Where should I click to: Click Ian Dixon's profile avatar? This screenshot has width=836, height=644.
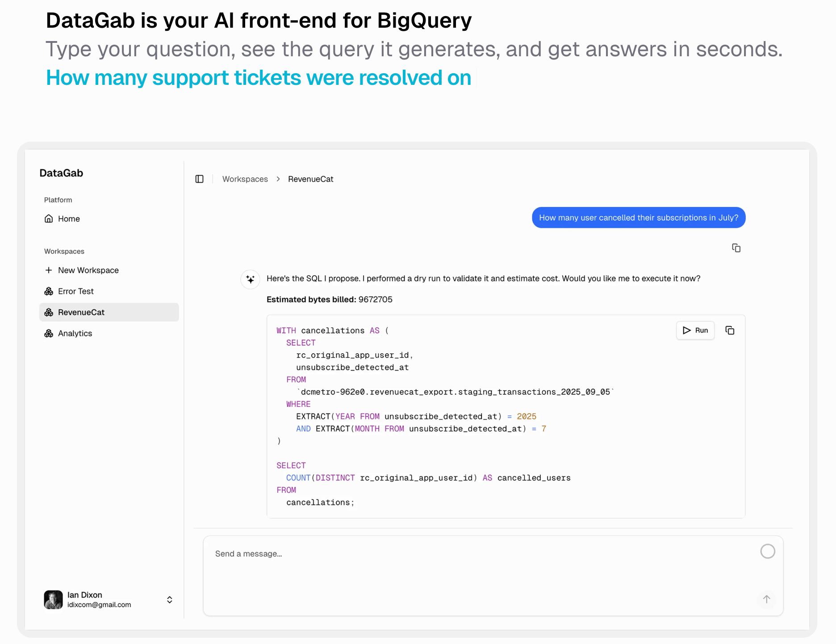(53, 600)
